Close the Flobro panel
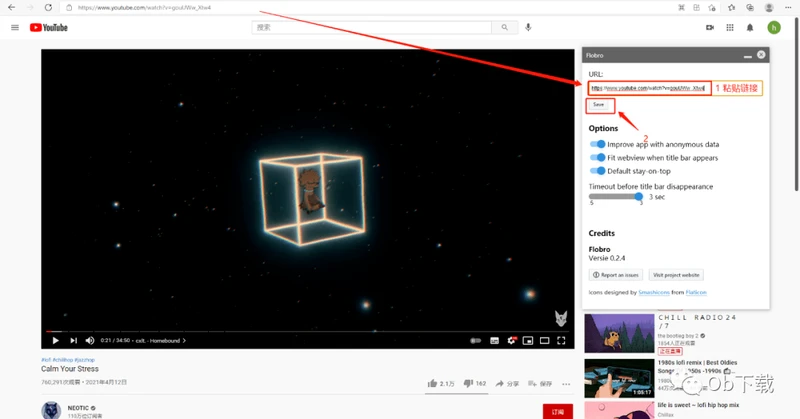 761,55
